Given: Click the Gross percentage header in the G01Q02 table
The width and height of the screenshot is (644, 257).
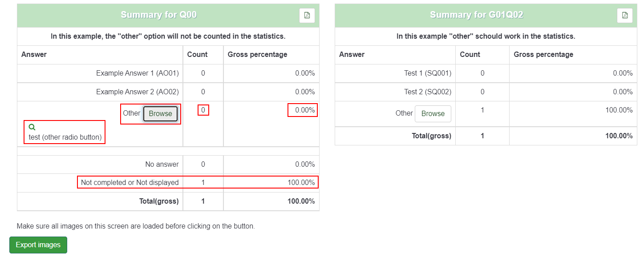Looking at the screenshot, I should (x=543, y=55).
